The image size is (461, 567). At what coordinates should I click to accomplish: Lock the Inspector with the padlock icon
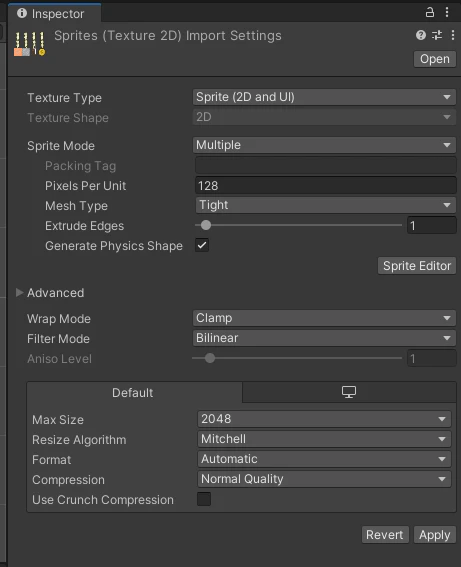(430, 13)
